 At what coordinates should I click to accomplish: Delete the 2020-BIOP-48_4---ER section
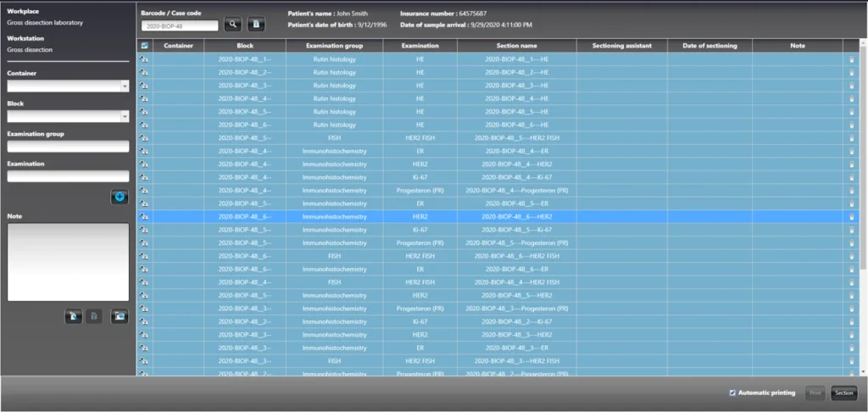point(851,151)
